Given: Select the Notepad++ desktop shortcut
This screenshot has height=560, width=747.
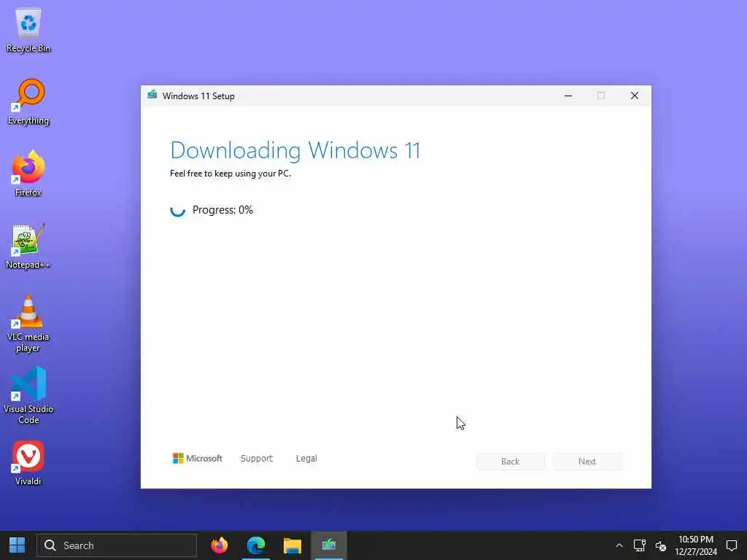Looking at the screenshot, I should tap(28, 246).
